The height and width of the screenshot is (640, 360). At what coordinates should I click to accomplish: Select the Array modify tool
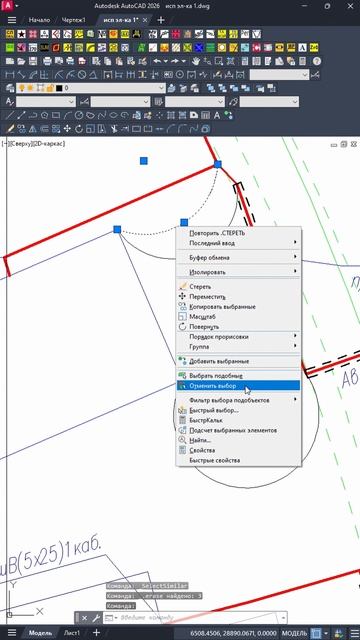(x=56, y=129)
